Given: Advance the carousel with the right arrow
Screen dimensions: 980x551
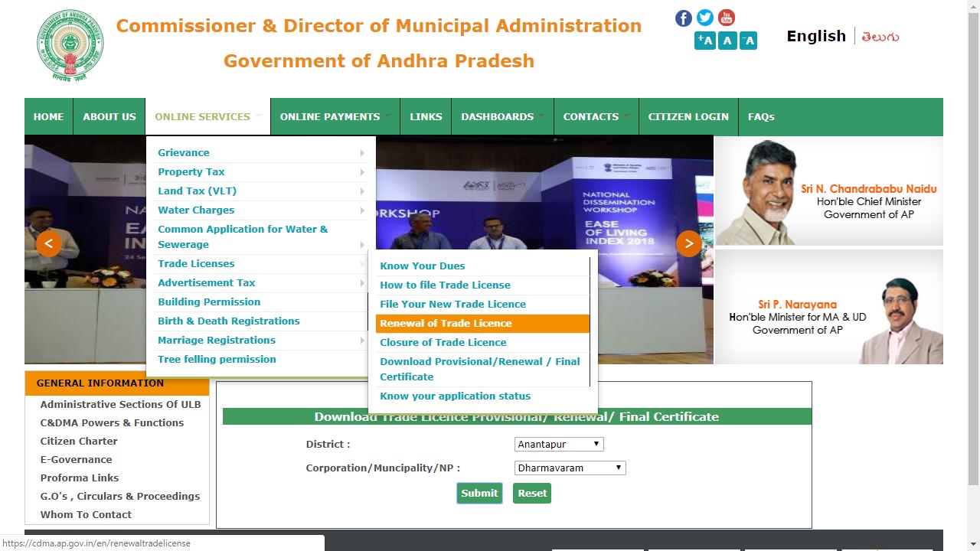Looking at the screenshot, I should pos(688,243).
